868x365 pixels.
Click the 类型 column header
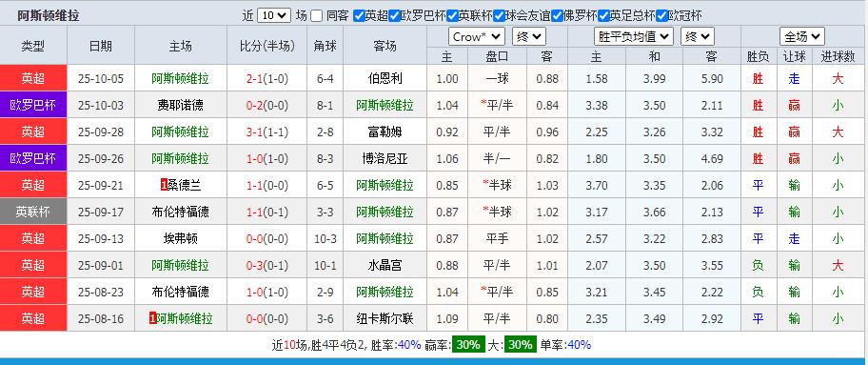(x=33, y=47)
